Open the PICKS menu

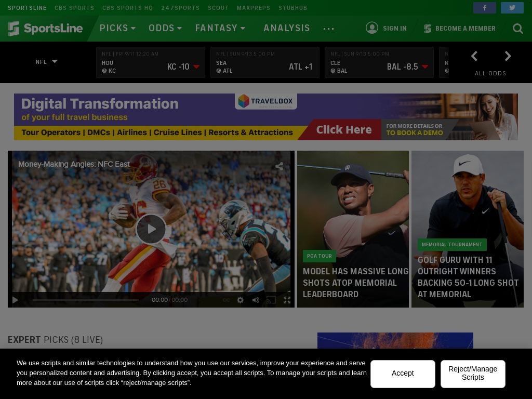tap(114, 29)
